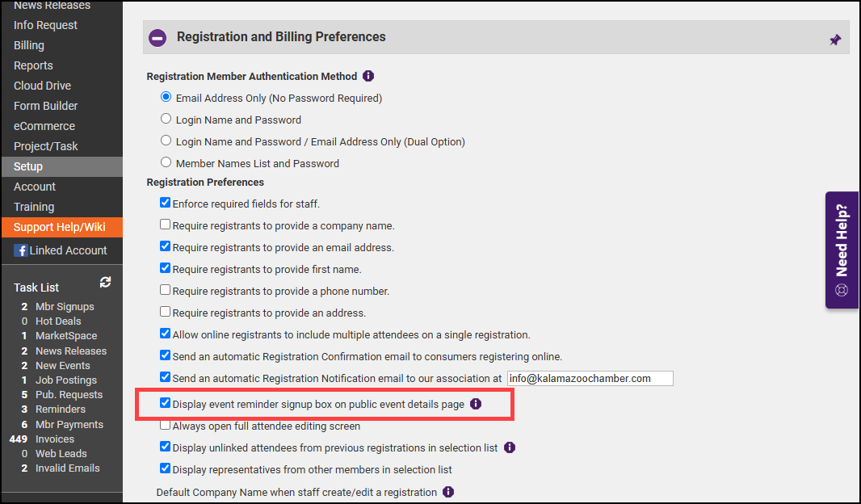Enable requiring registrants to provide company name
Screen dimensions: 861x504
166,225
